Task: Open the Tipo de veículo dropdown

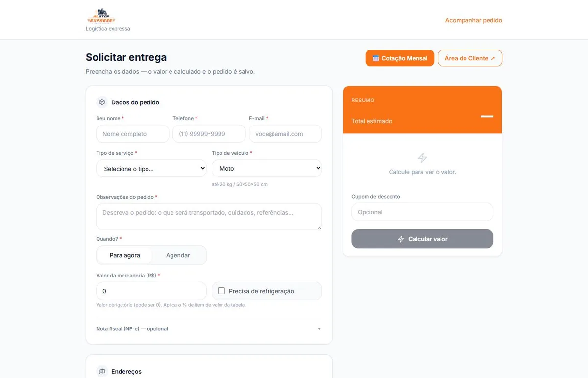Action: click(x=267, y=168)
